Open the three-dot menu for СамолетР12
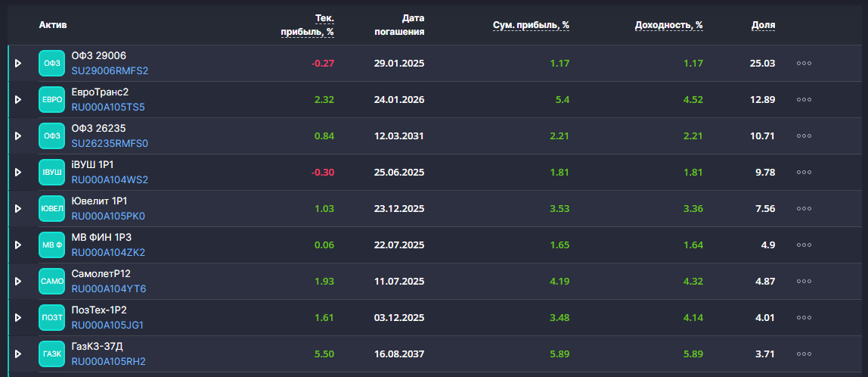This screenshot has height=377, width=868. (x=804, y=281)
